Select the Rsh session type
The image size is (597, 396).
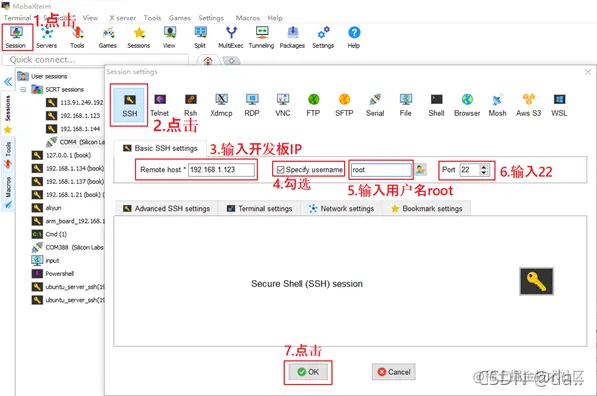click(190, 105)
